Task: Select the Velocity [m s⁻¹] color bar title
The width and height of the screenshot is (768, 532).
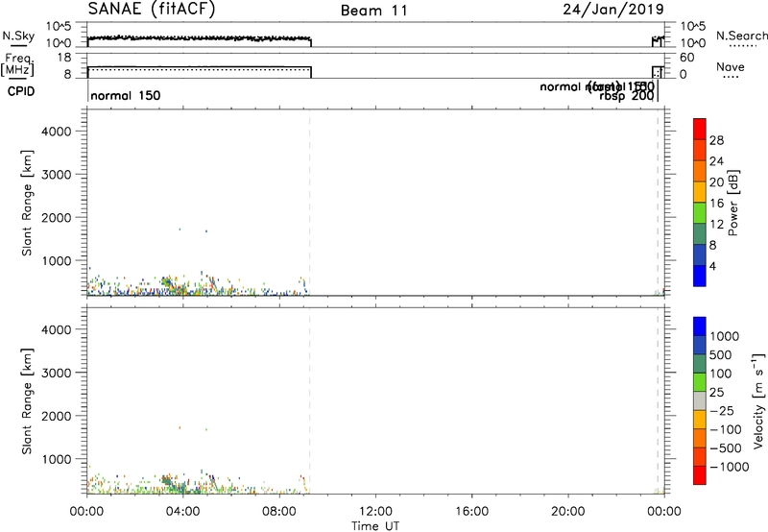Action: pos(758,400)
